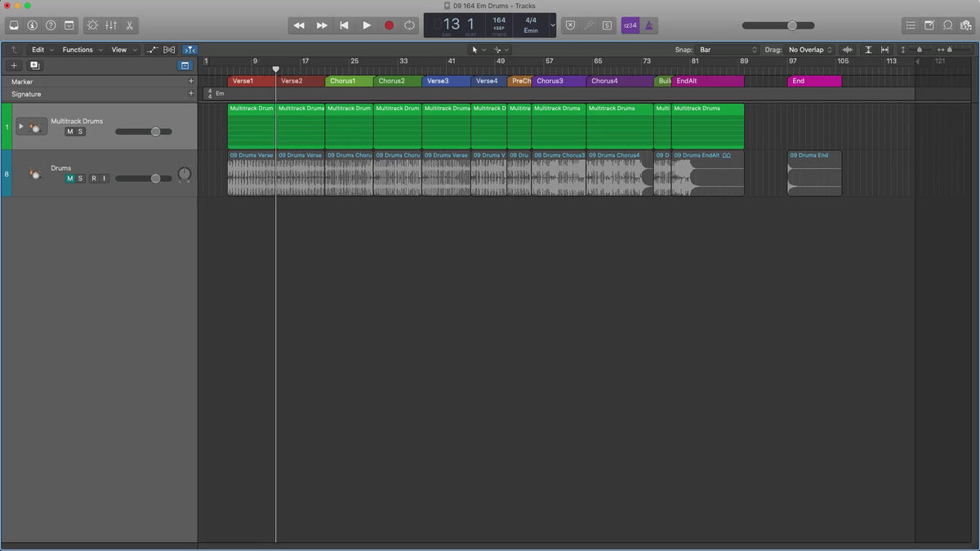The image size is (980, 551).
Task: Toggle the Cycle mode button
Action: [x=409, y=25]
